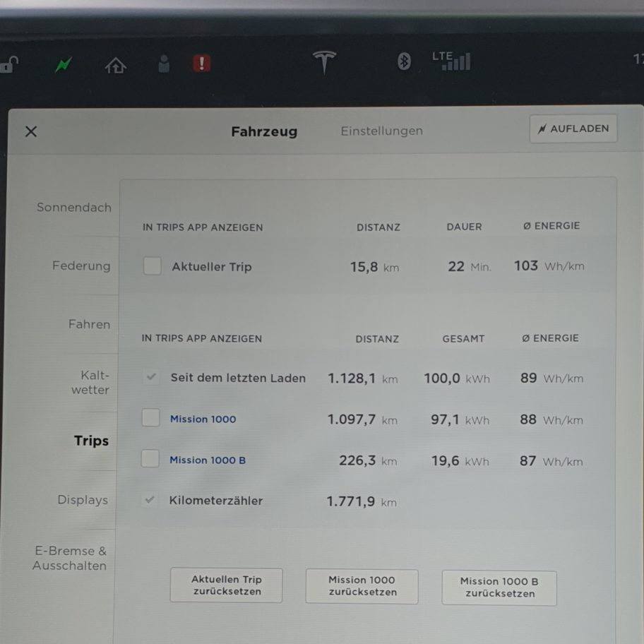Screen dimensions: 644x644
Task: Open the Federung section
Action: coord(81,266)
